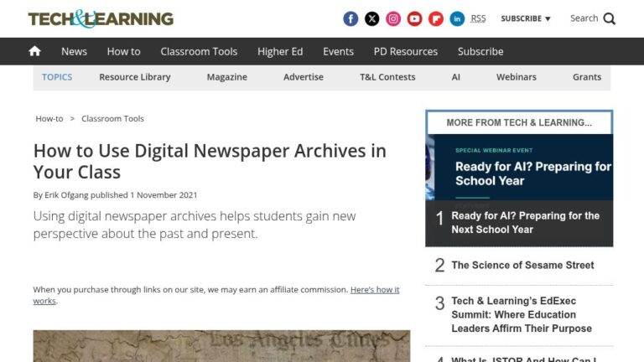Expand the SUBSCRIBE dropdown in header

(525, 18)
